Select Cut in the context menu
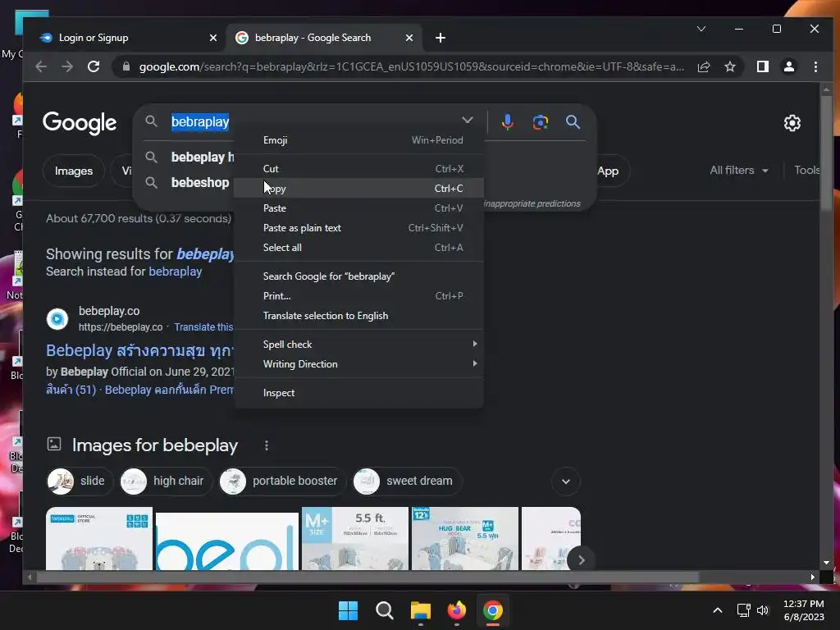840x630 pixels. (x=359, y=169)
